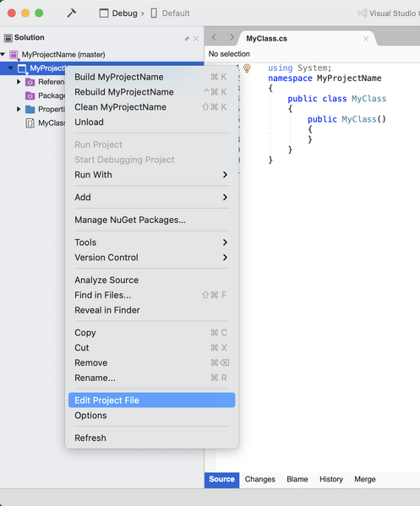Screen dimensions: 420x506
Task: Click 'namespace MyProjectName' line in editor
Action: click(325, 79)
